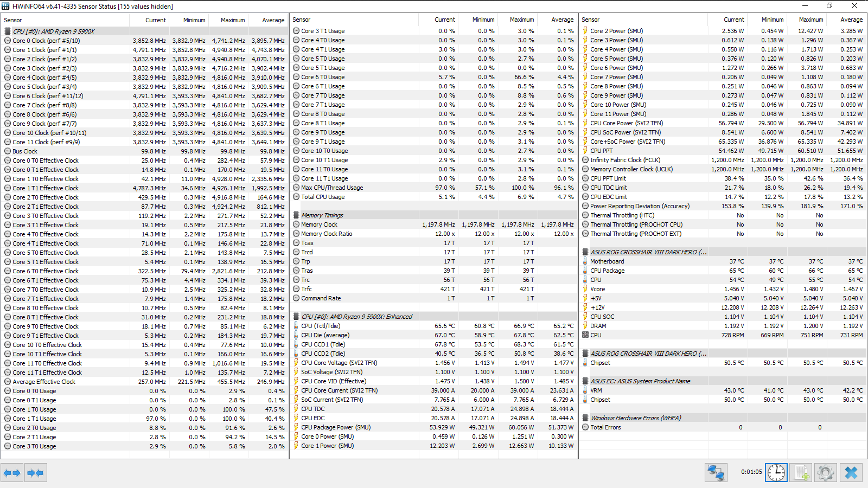
Task: Select the CPU Die (average) row
Action: (433, 335)
